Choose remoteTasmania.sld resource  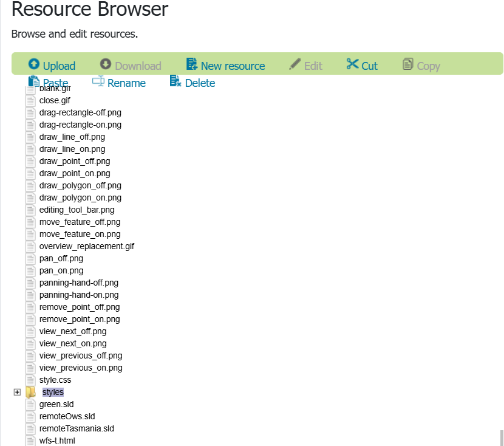[77, 428]
